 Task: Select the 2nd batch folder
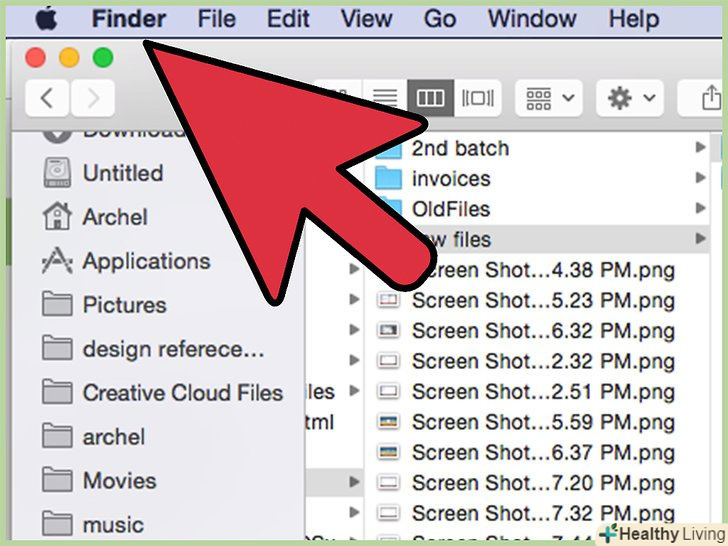[x=460, y=149]
